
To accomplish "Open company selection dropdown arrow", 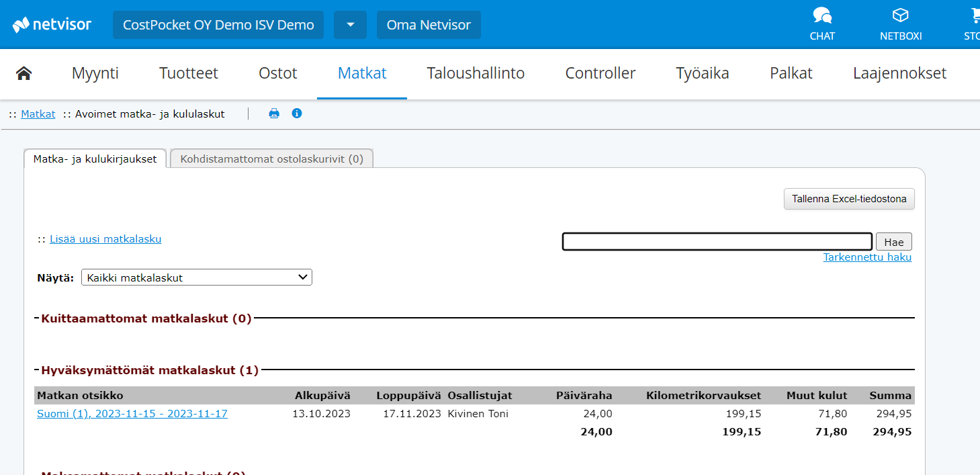I will coord(350,25).
